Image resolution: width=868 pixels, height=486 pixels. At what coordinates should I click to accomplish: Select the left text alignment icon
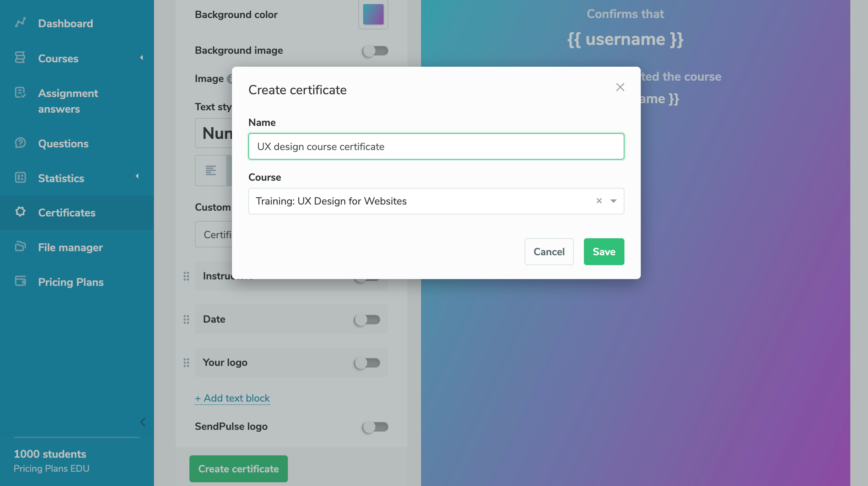click(x=211, y=170)
